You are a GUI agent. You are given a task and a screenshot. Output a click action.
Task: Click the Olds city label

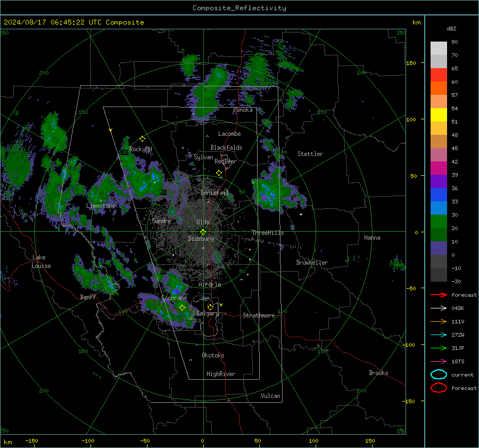203,222
